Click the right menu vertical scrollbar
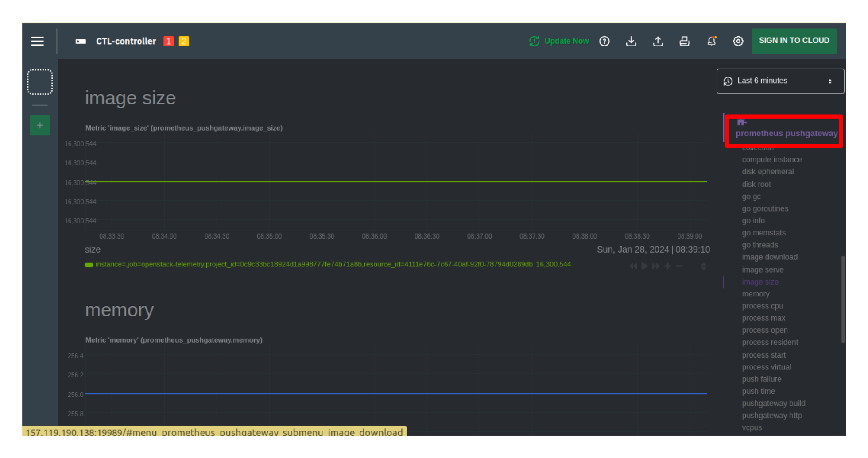This screenshot has width=868, height=458. coord(843,299)
